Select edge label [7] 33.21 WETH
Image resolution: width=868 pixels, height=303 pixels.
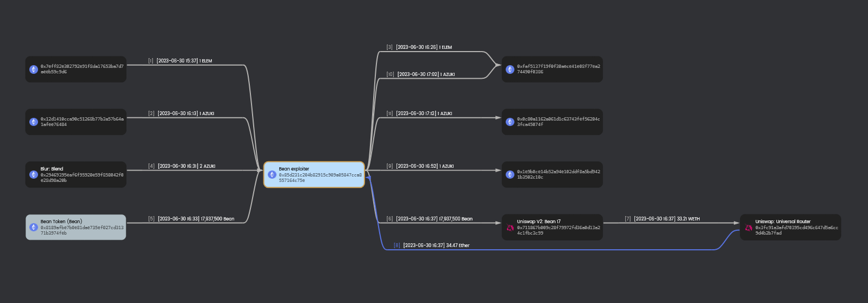662,219
